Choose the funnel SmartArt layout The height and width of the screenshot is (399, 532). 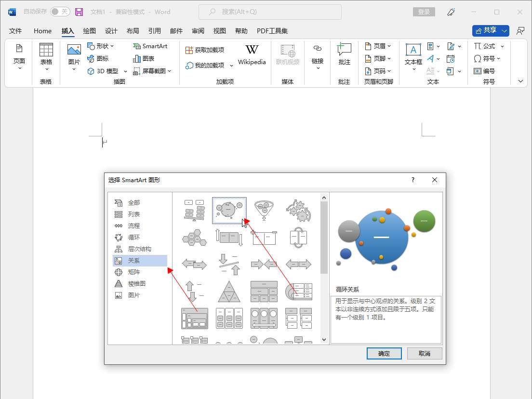pos(264,211)
